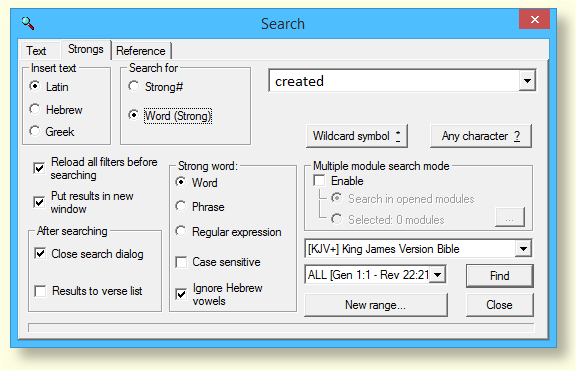
Task: Open the KJV+ King James Version Bible dropdown
Action: coord(418,249)
